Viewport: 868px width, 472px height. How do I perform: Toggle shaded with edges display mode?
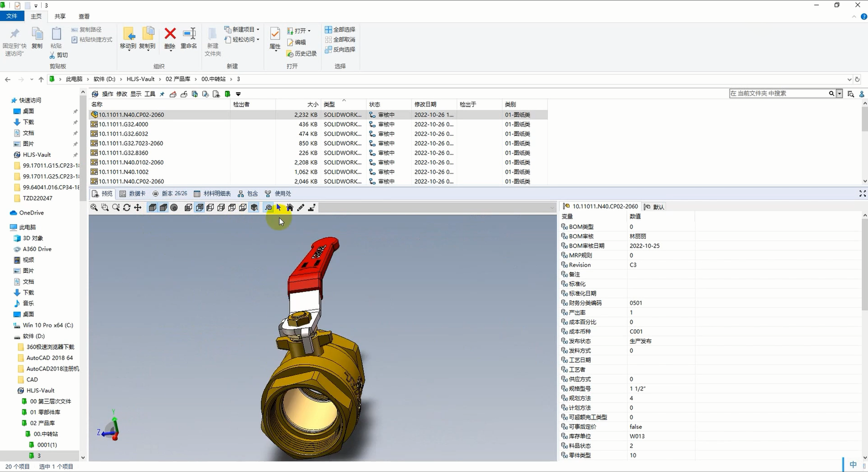point(152,208)
